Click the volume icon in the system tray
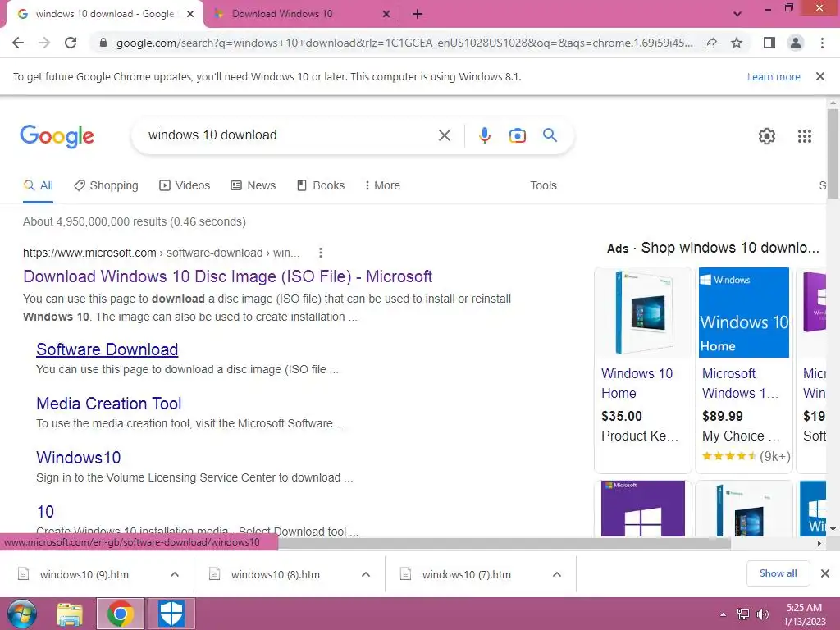 pos(762,614)
